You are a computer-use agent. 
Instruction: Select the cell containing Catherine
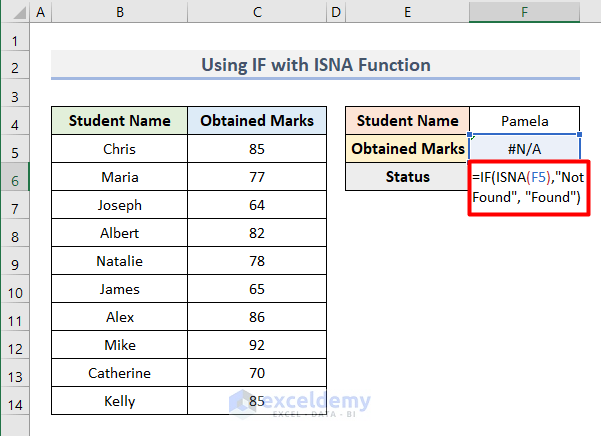pyautogui.click(x=120, y=373)
